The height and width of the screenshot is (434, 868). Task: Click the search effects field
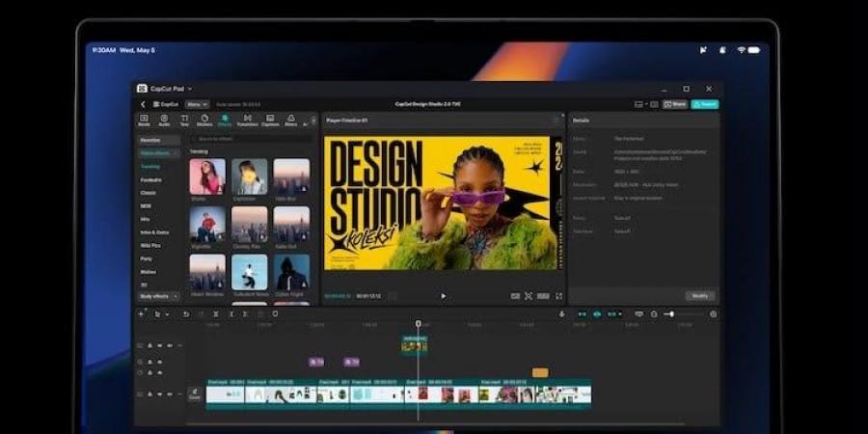pos(252,140)
